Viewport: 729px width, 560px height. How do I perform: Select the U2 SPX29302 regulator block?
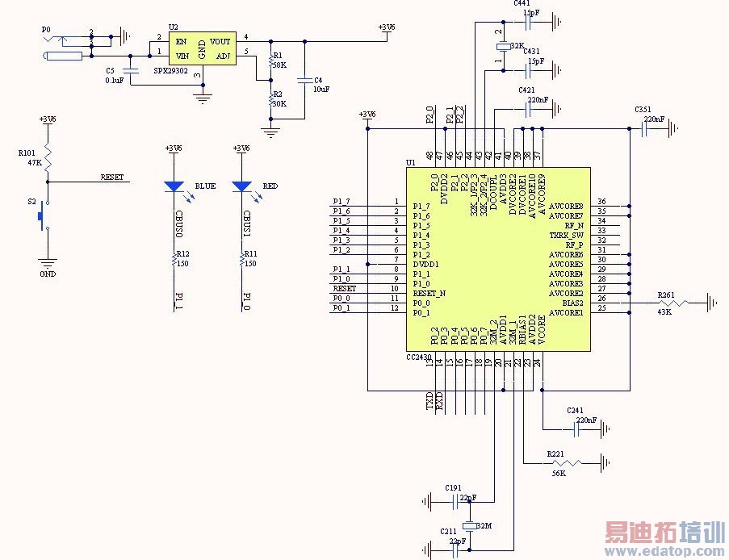point(202,48)
